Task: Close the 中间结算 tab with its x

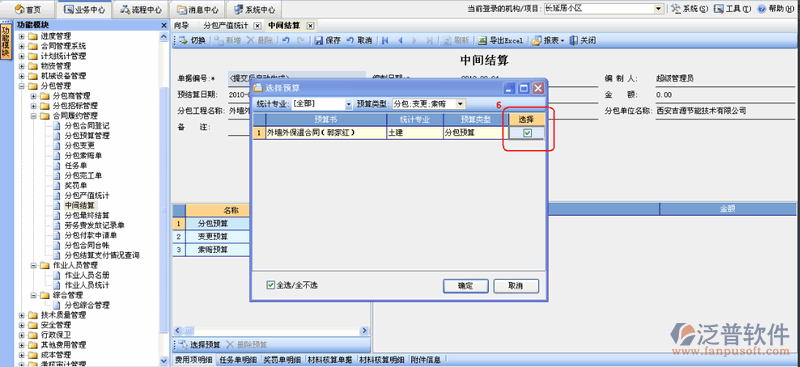Action: coord(310,26)
